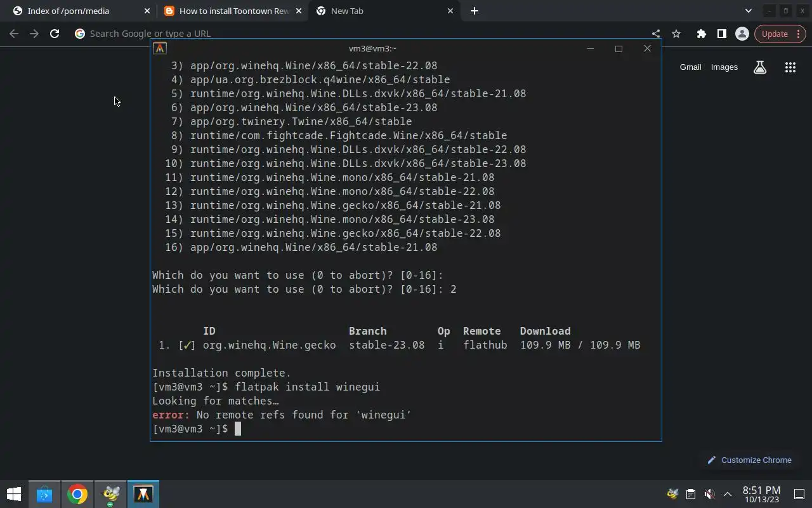Minimize the Chrome browser window
The height and width of the screenshot is (508, 812).
(x=769, y=11)
